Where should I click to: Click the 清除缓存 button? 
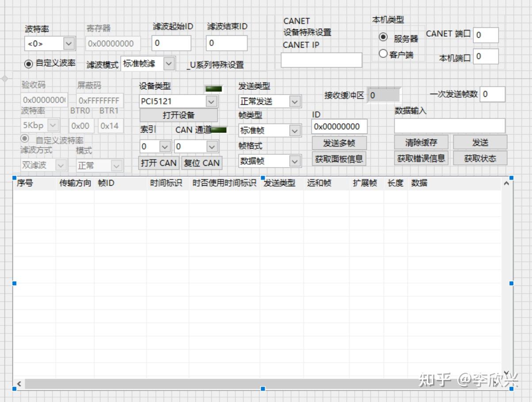[x=421, y=142]
